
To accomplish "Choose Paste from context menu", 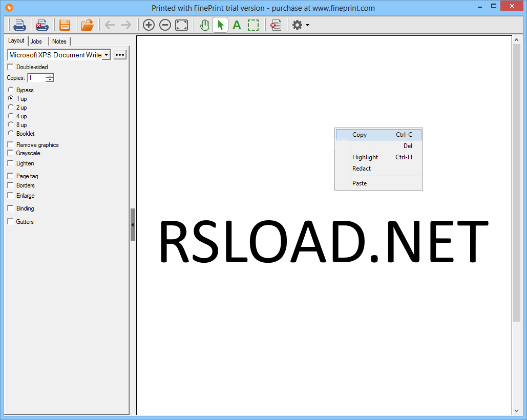I will click(x=378, y=183).
